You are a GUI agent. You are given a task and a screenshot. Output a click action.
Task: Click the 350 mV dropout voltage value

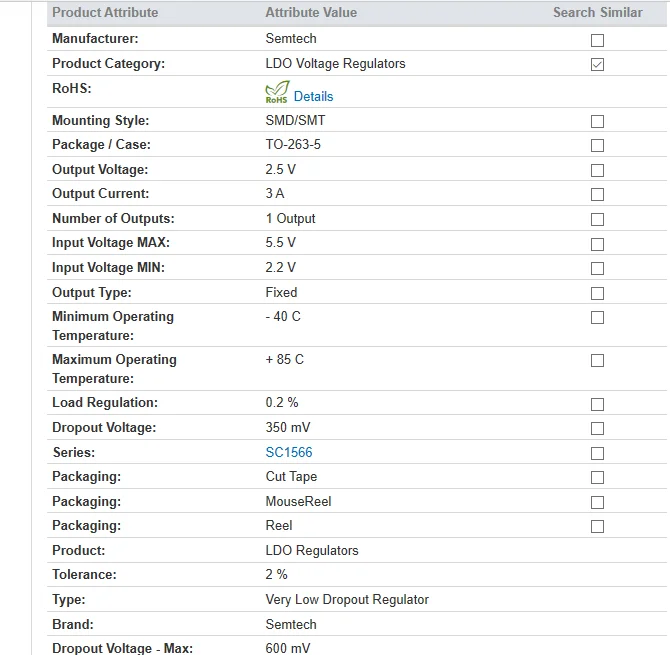point(288,427)
